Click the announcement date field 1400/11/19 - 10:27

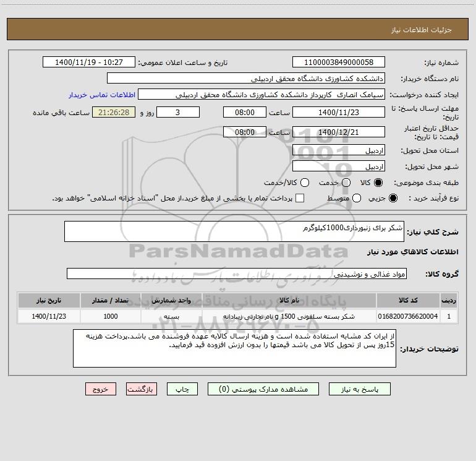coord(89,62)
